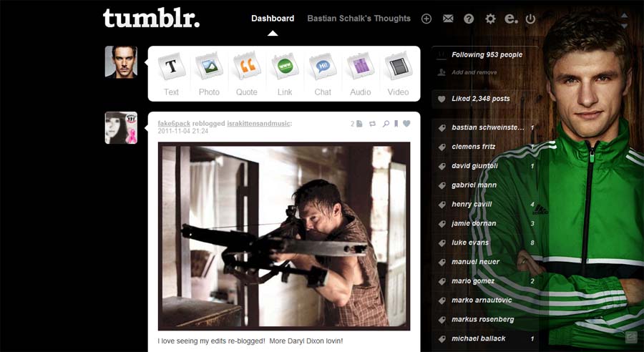644x352 pixels.
Task: Click the magnifier icon on the post
Action: [x=386, y=124]
